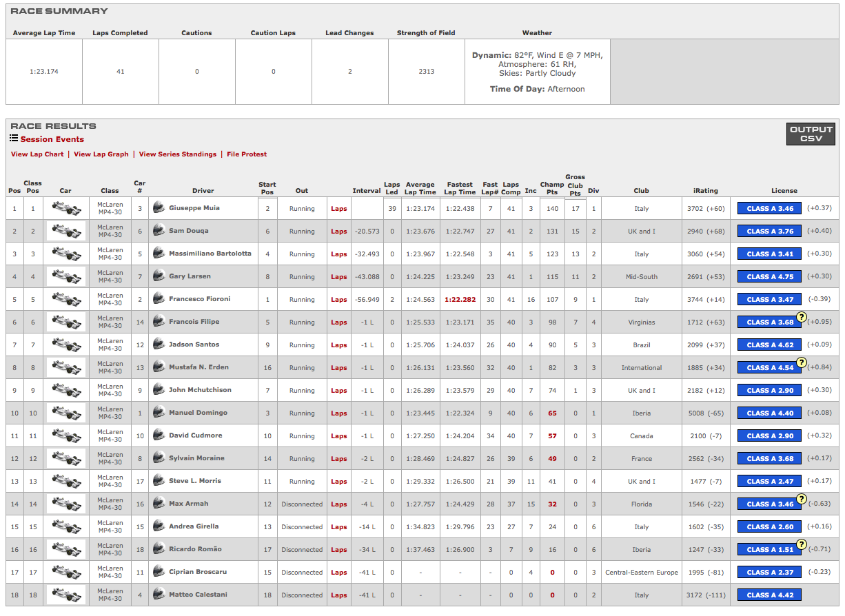The image size is (845, 616).
Task: Click helmet icon beside Jadson Santos
Action: click(x=159, y=344)
